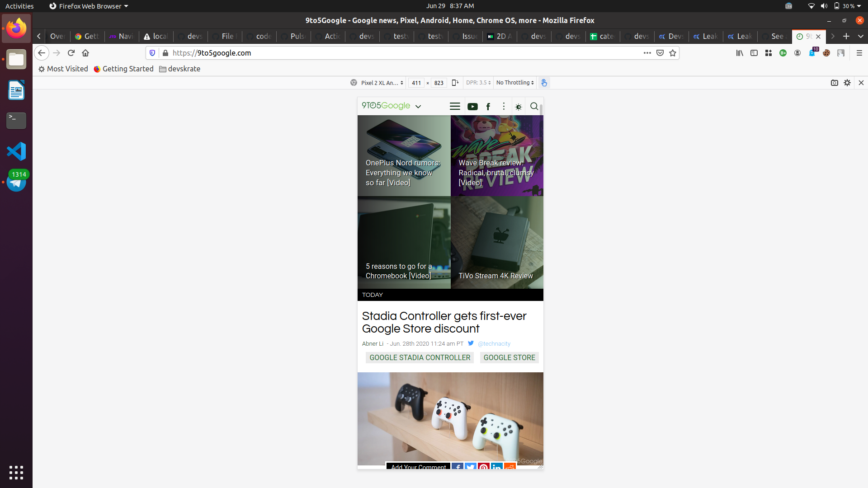Open 9to5Google YouTube channel icon
This screenshot has height=488, width=868.
[x=472, y=107]
